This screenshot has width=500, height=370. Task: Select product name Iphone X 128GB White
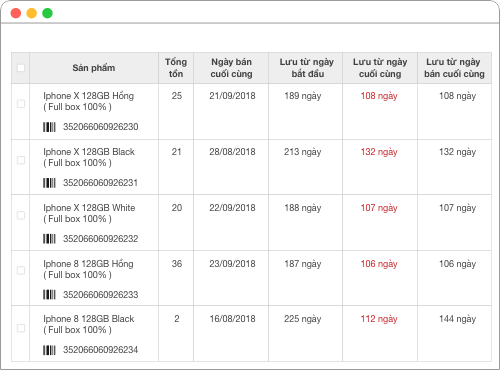pos(89,208)
